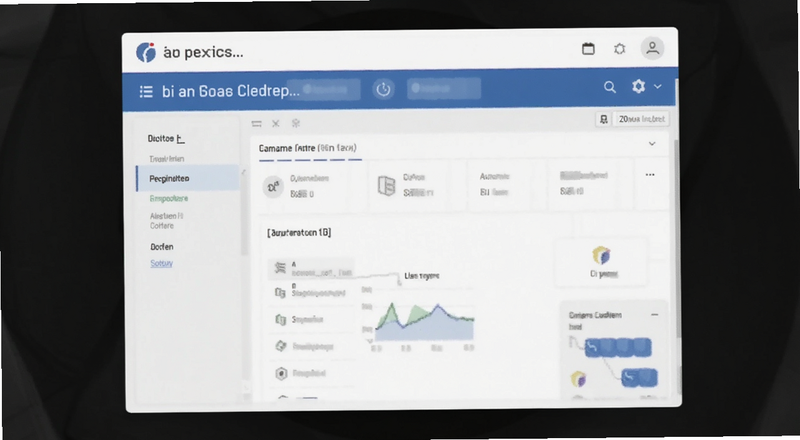Click the lower blue flow node block
The width and height of the screenshot is (800, 440).
pos(639,378)
